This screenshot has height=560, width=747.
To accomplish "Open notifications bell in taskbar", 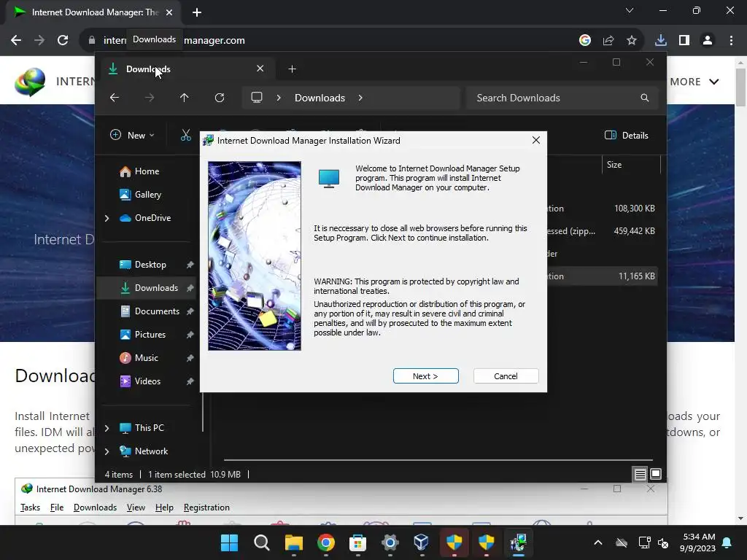I will 727,542.
